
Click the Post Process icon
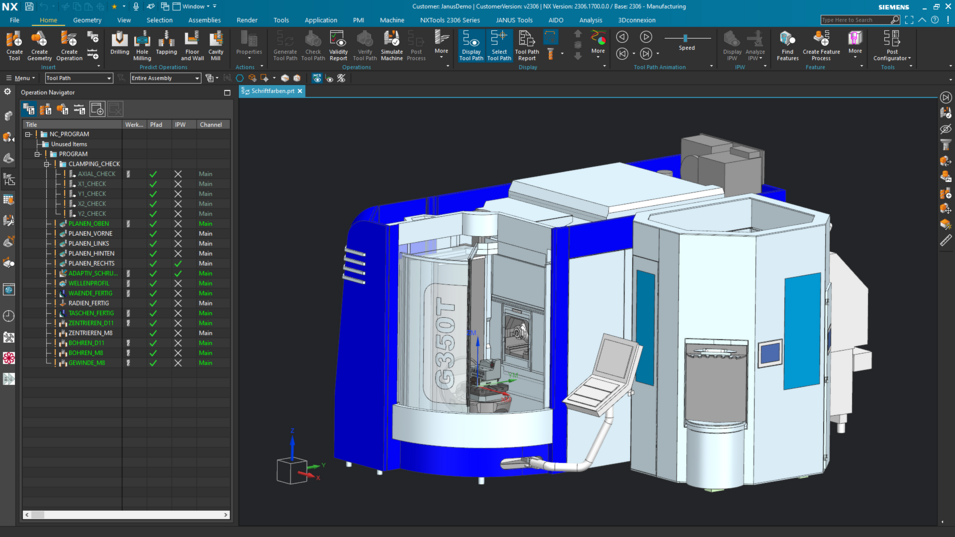coord(416,46)
